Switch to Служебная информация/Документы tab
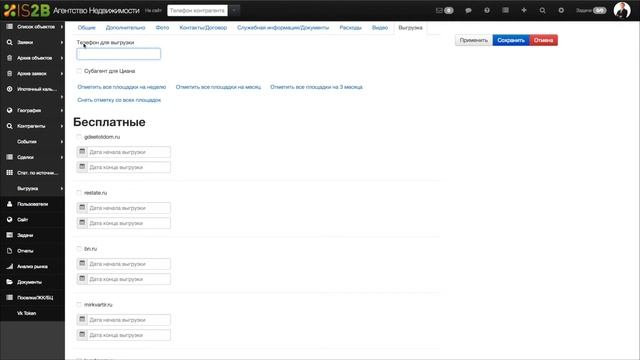Viewport: 640px width, 360px height. click(283, 28)
